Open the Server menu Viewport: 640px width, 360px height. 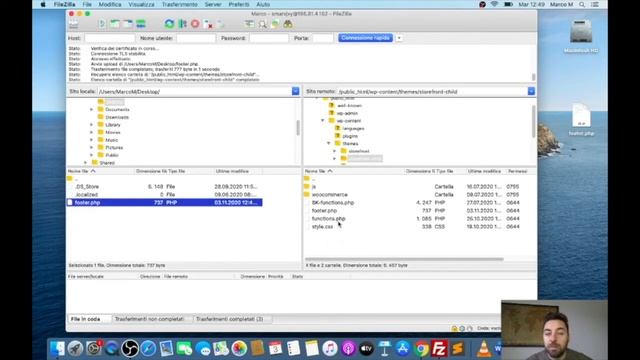pyautogui.click(x=213, y=4)
